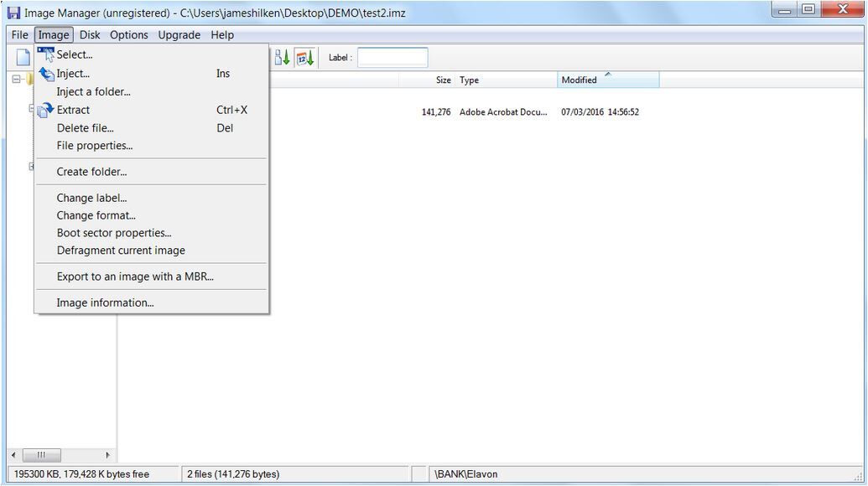
Task: Click the Extract icon beside the Extract entry
Action: point(45,109)
